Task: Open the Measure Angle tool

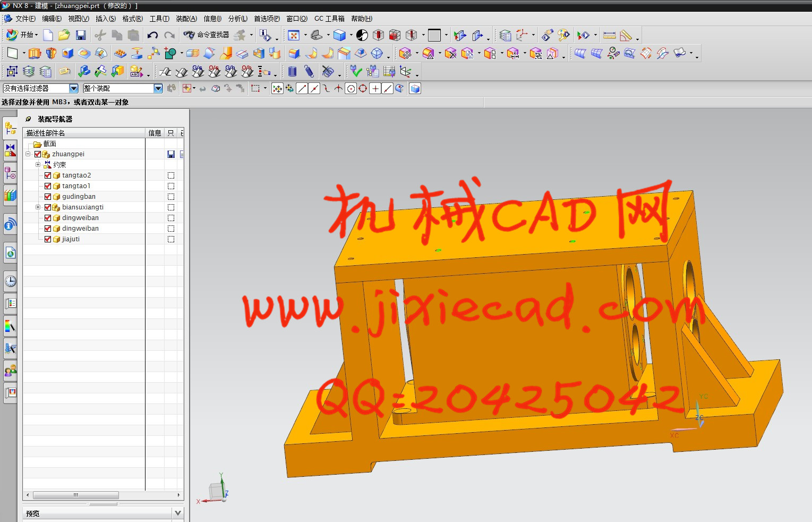Action: point(626,35)
